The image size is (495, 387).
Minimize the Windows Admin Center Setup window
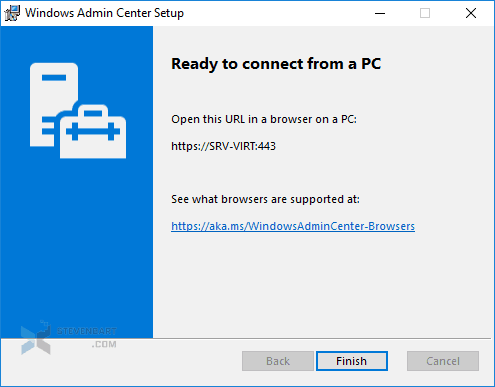click(x=380, y=13)
